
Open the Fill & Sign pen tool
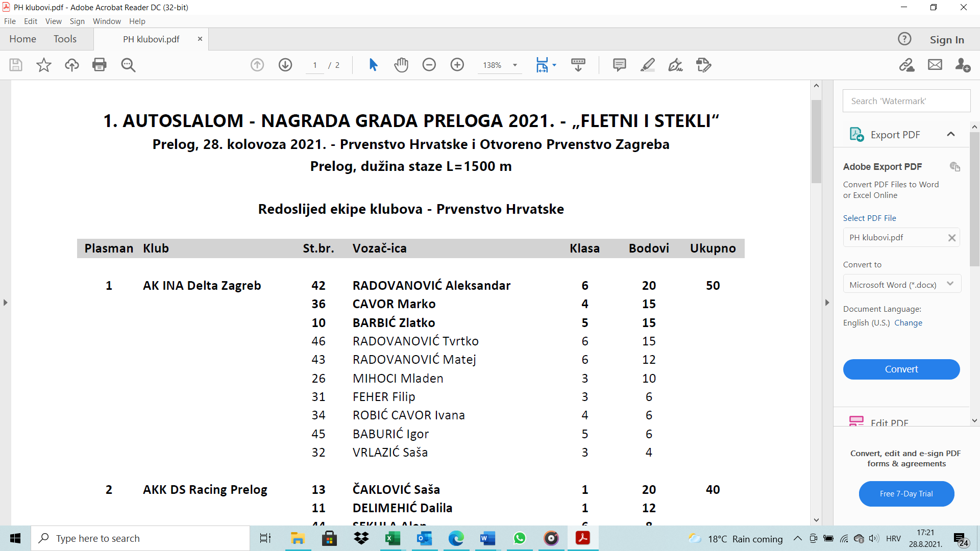pos(675,65)
